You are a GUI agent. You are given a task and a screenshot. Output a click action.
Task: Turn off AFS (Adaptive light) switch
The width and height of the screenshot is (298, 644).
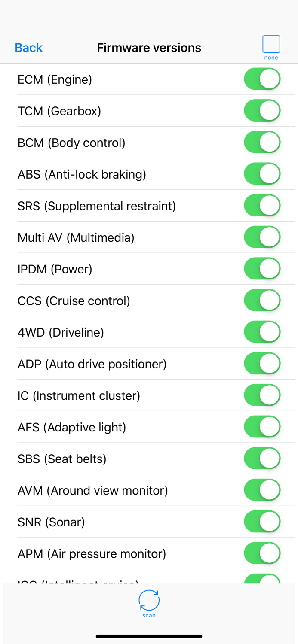262,427
